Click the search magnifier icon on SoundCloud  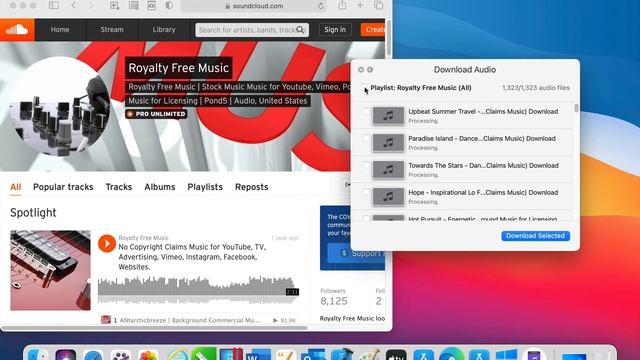300,30
